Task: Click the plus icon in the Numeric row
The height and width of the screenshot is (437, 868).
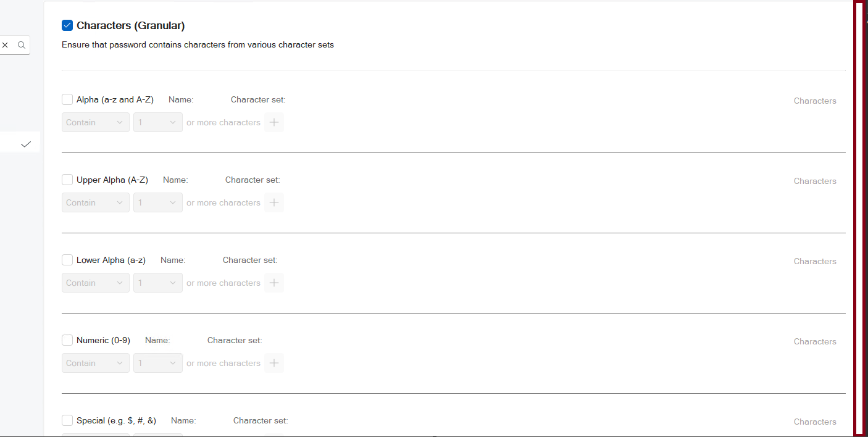Action: pyautogui.click(x=274, y=363)
